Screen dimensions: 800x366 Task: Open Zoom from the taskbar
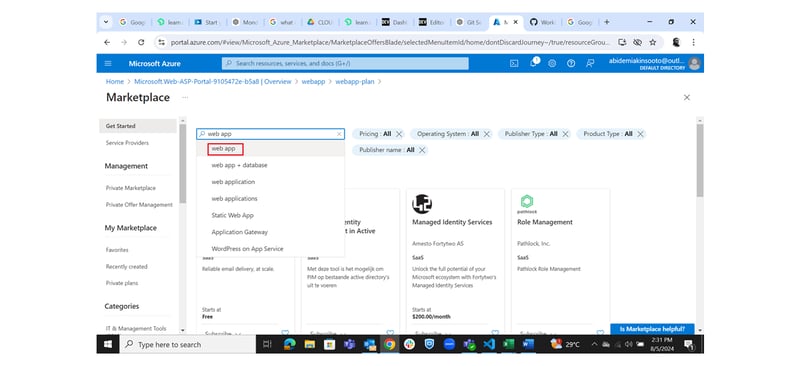point(449,345)
